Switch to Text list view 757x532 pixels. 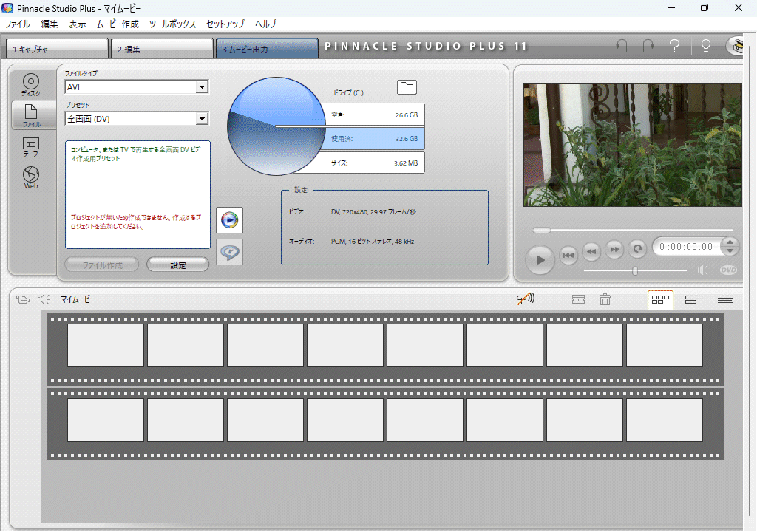tap(726, 300)
